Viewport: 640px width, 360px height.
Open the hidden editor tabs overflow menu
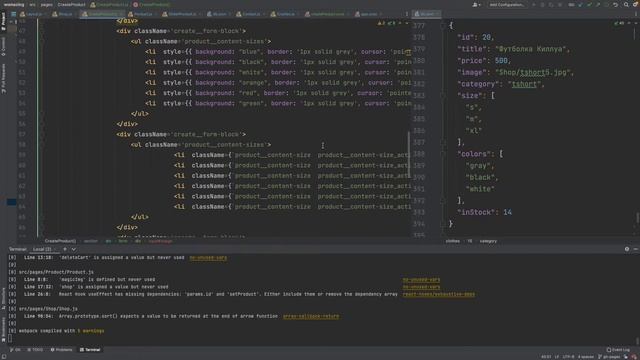(407, 14)
